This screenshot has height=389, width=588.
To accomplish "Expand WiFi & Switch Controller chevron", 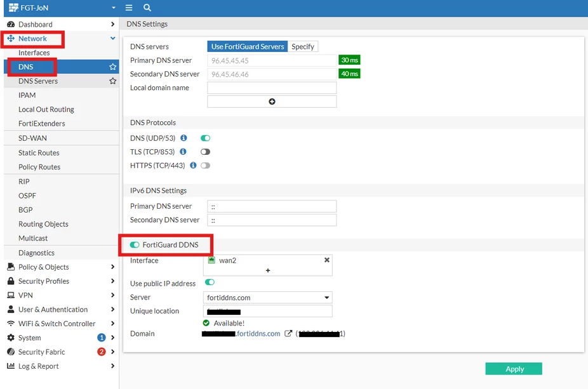I will (x=112, y=323).
